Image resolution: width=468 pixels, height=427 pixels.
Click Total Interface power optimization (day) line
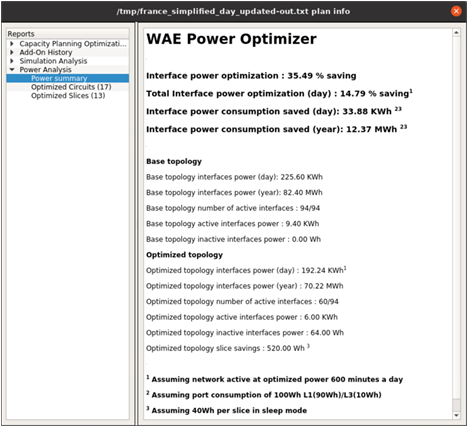279,93
